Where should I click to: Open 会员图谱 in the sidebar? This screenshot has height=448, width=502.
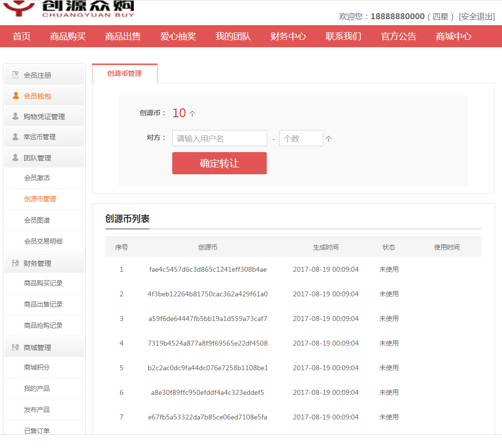pos(37,220)
